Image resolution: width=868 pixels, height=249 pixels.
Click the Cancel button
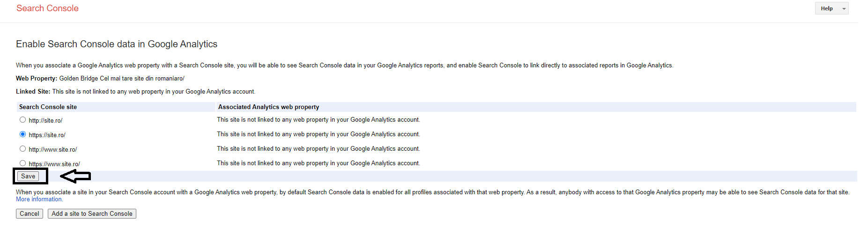pos(30,213)
